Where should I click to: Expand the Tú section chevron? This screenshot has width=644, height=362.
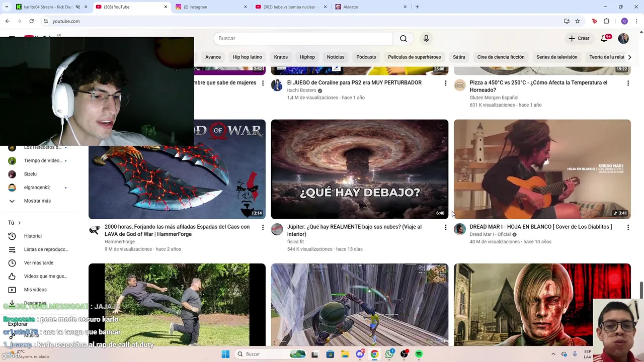[x=20, y=223]
